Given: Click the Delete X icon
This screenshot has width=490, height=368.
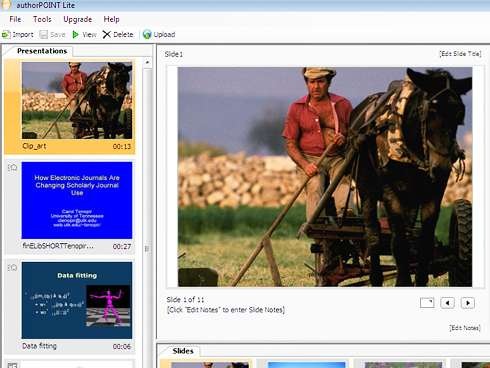Looking at the screenshot, I should pyautogui.click(x=106, y=34).
